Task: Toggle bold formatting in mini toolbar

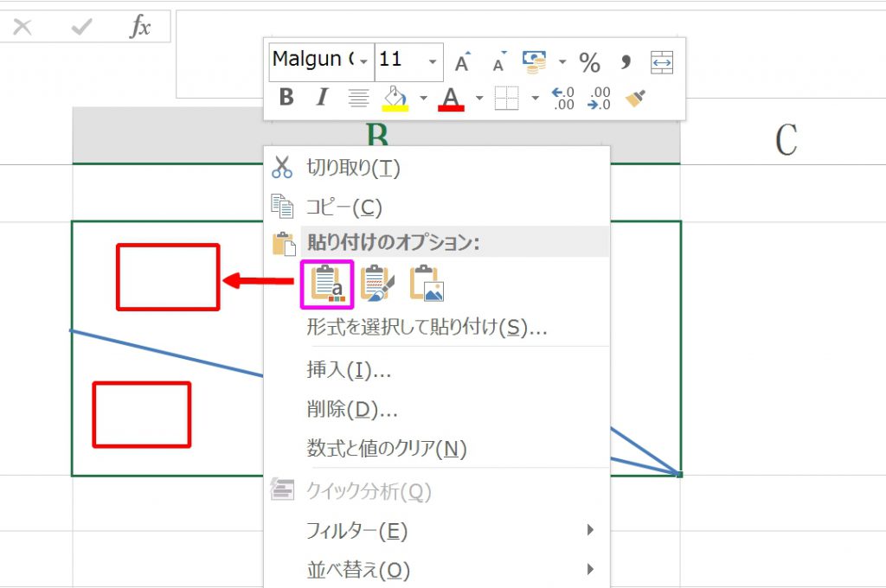Action: [x=286, y=98]
